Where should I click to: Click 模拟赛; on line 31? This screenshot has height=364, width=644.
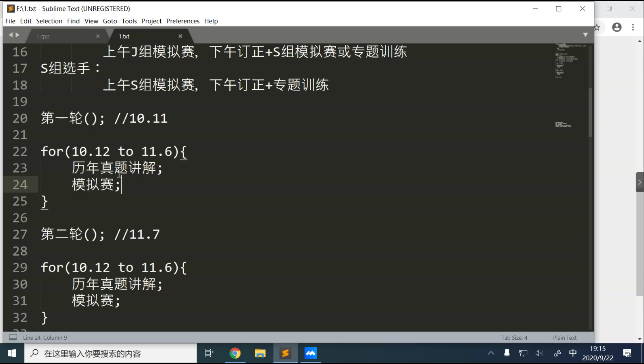(96, 300)
